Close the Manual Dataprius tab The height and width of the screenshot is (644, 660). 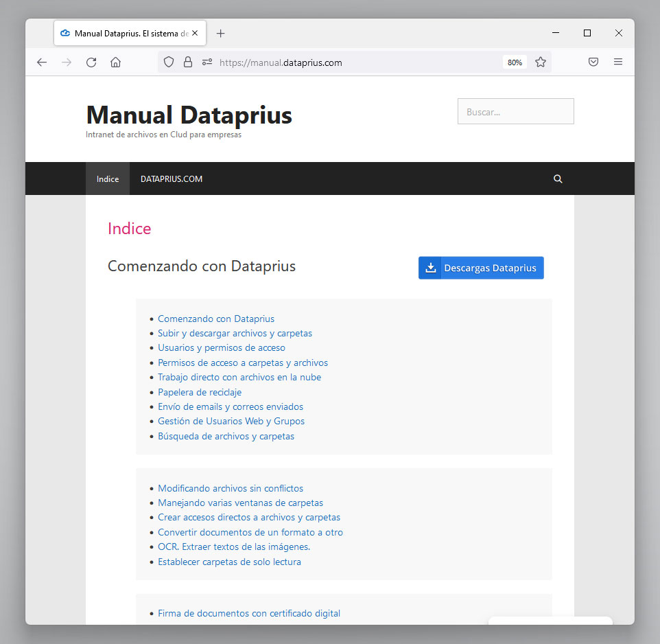coord(195,33)
